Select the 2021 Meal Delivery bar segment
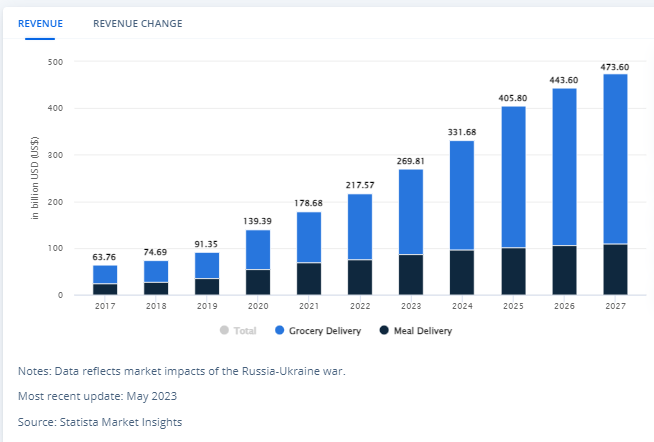This screenshot has width=654, height=442. (309, 279)
